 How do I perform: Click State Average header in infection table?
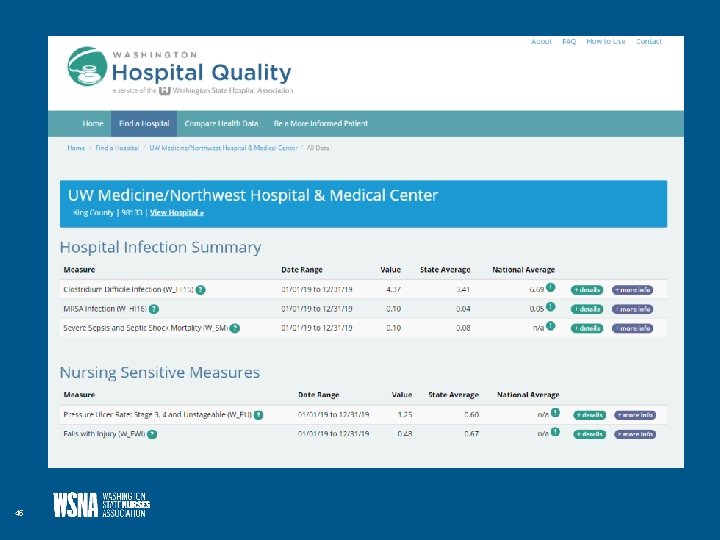click(445, 270)
